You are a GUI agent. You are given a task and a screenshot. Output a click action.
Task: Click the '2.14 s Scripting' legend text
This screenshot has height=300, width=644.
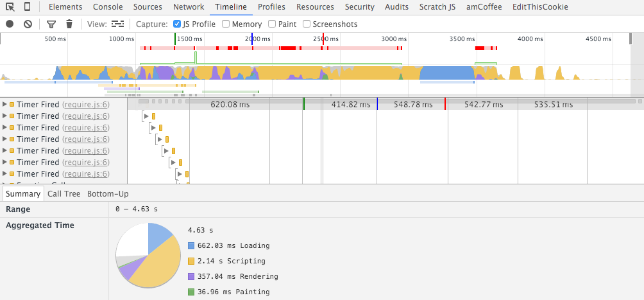pyautogui.click(x=231, y=261)
